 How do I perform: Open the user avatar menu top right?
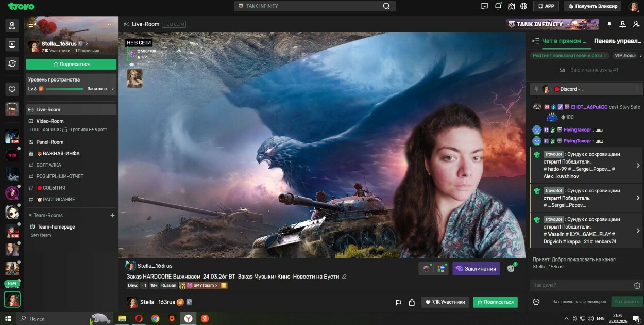[633, 6]
